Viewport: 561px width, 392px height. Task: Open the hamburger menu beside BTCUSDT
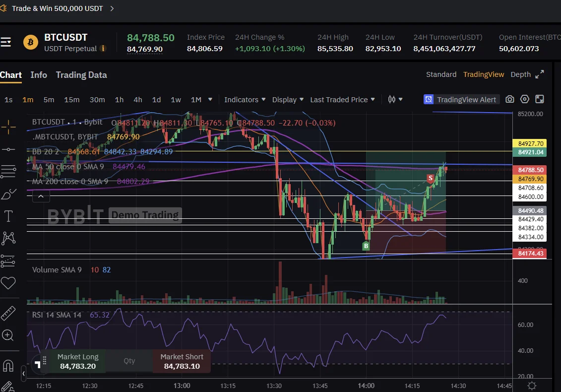pyautogui.click(x=5, y=42)
